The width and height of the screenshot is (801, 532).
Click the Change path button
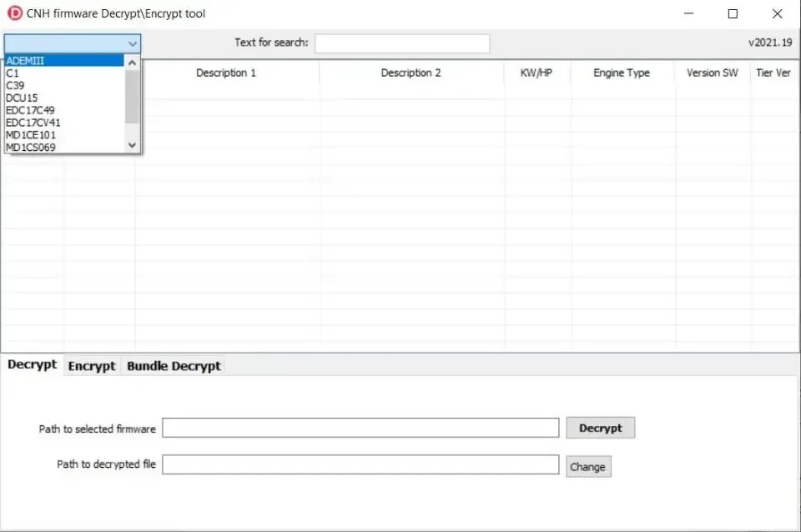587,467
